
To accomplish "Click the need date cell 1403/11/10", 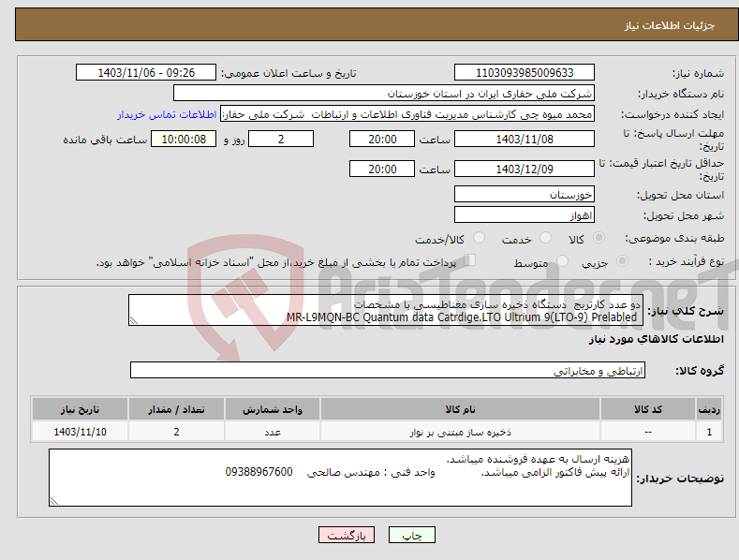I will 81,432.
